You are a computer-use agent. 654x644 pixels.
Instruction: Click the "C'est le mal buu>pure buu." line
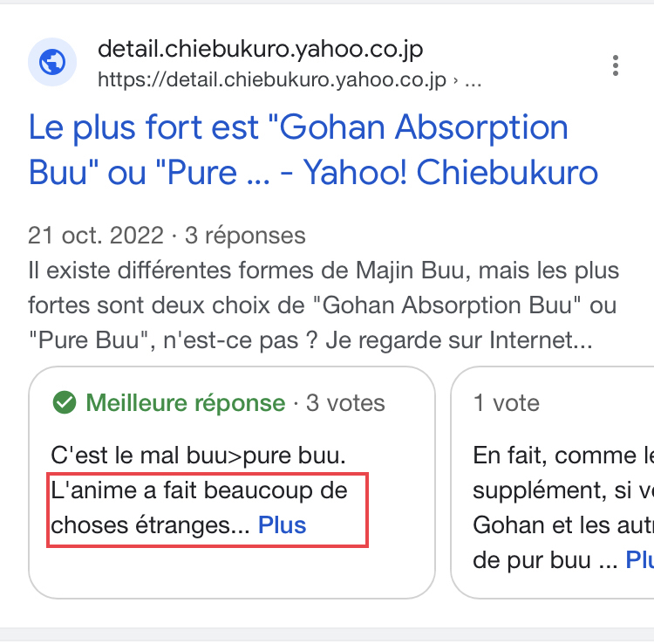coord(200,456)
